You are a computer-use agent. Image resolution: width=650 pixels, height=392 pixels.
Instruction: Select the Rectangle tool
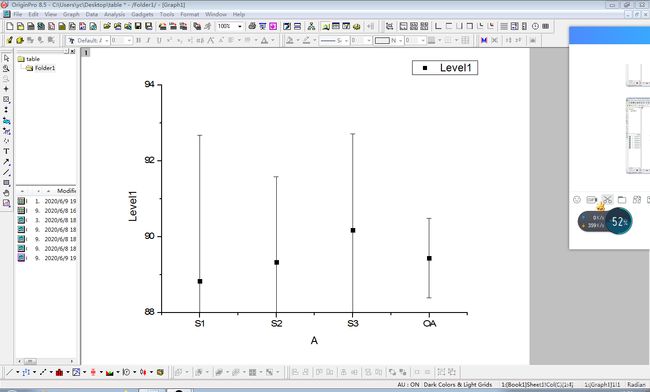point(6,183)
